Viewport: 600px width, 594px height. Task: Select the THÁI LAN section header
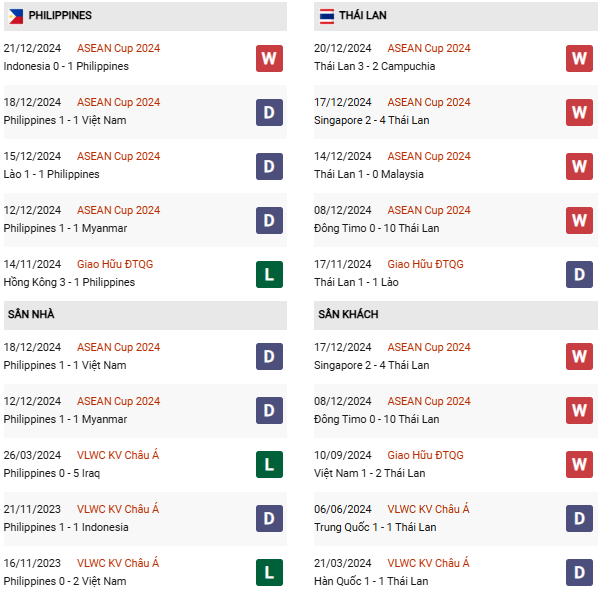tap(362, 16)
